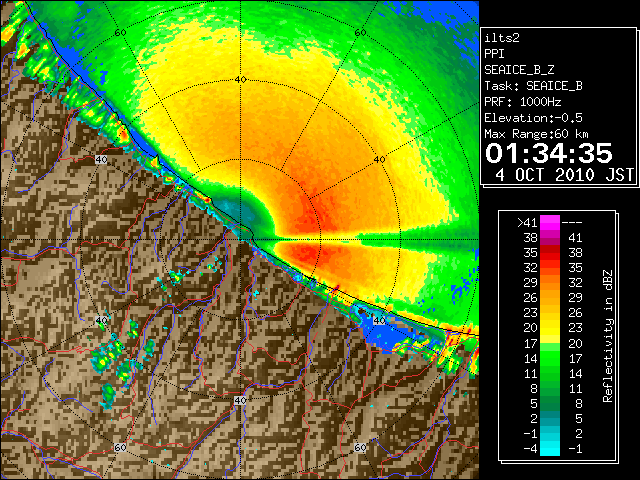640x480 pixels.
Task: Click the '40' range label due north
Action: pos(240,80)
